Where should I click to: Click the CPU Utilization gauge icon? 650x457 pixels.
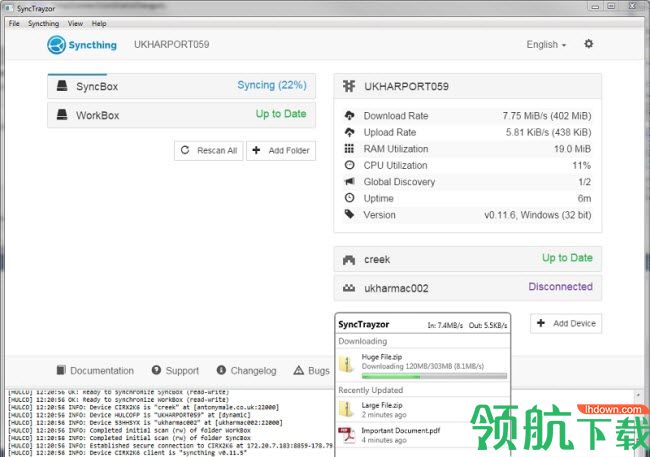click(349, 165)
